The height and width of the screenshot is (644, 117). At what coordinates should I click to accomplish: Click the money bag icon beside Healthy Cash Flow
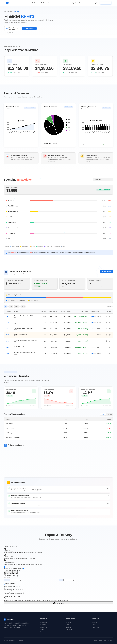[x=82, y=156]
